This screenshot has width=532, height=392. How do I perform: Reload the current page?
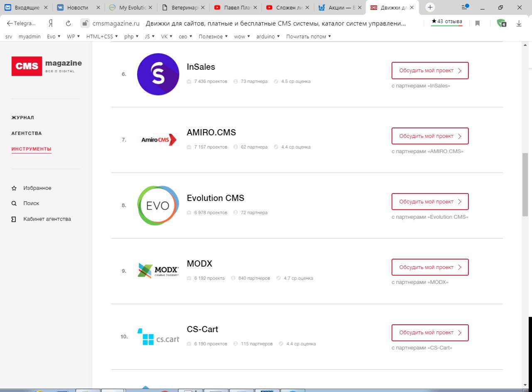(x=68, y=24)
